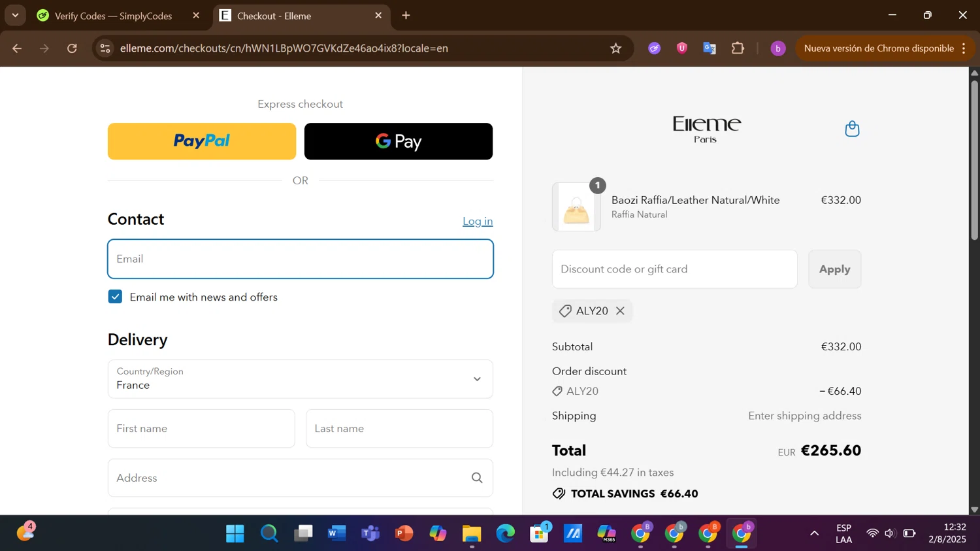Screen dimensions: 980x551
Task: Open the tab search dropdown arrow
Action: tap(15, 16)
